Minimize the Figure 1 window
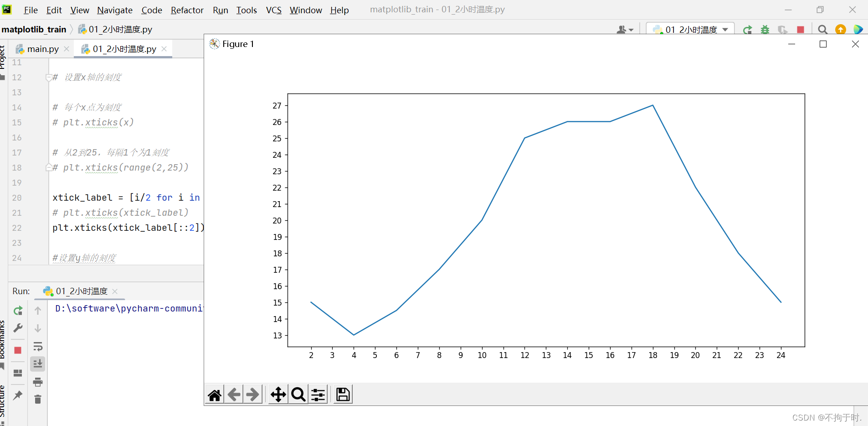 [x=791, y=44]
